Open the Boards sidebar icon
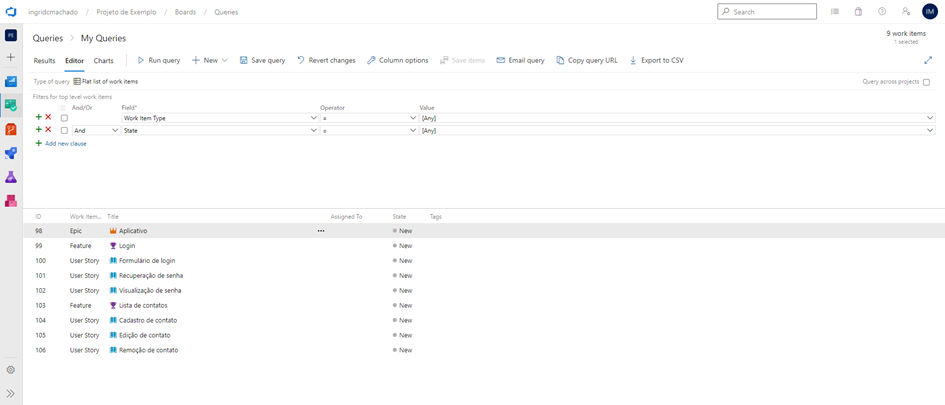945x405 pixels. click(x=11, y=105)
